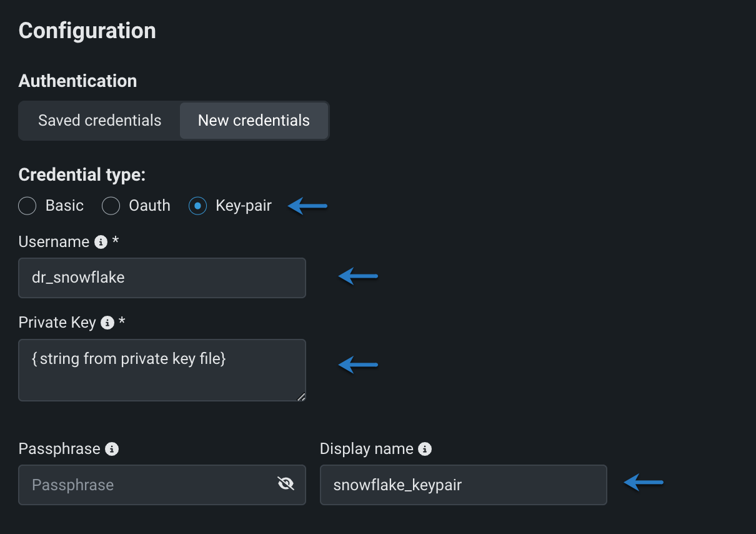Choose the Oauth radio button
The width and height of the screenshot is (756, 534).
click(x=111, y=206)
